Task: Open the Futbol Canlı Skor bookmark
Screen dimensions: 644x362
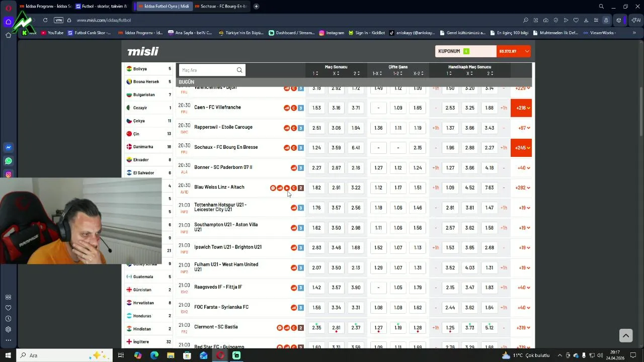Action: click(x=90, y=33)
